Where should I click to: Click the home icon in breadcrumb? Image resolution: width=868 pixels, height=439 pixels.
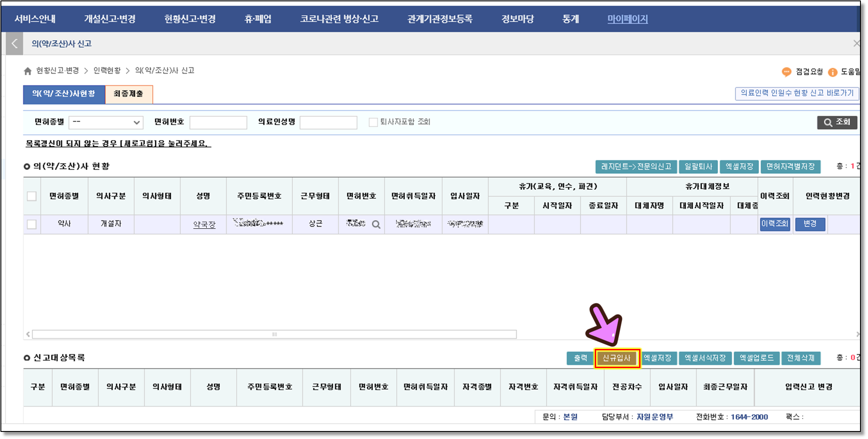(x=27, y=71)
